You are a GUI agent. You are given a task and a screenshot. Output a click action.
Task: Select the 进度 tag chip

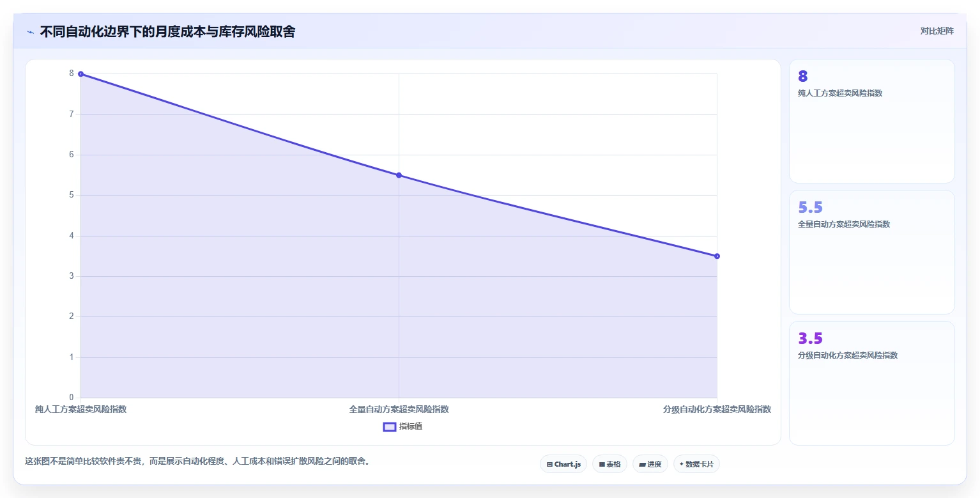[x=650, y=464]
